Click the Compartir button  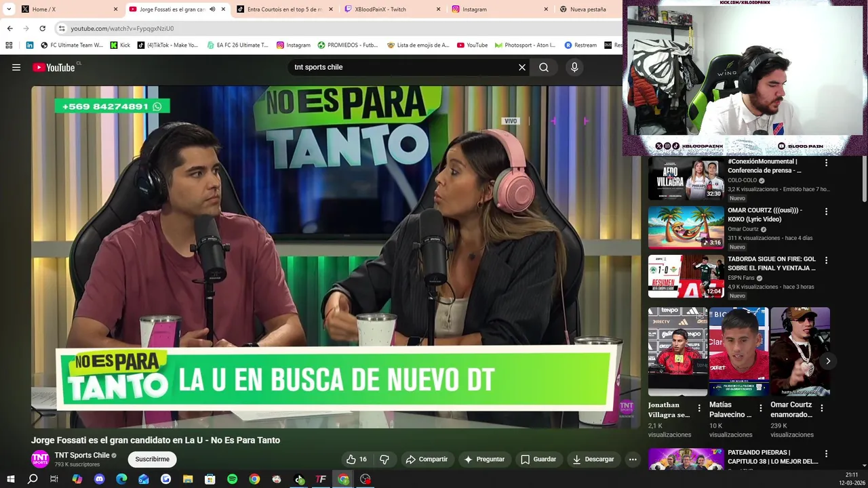coord(427,459)
